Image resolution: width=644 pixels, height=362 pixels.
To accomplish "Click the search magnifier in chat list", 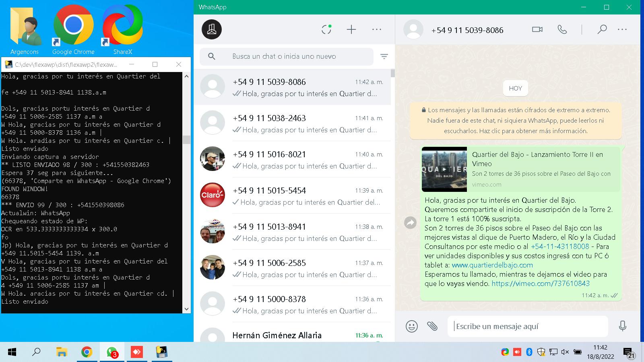I will click(x=212, y=56).
